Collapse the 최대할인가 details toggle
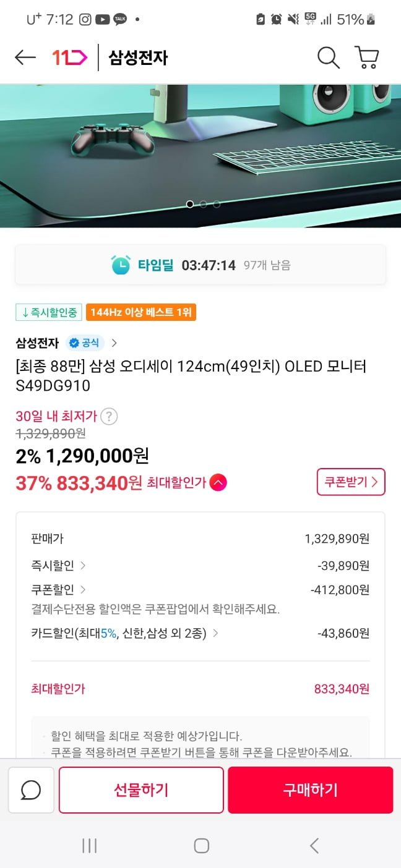 point(218,483)
